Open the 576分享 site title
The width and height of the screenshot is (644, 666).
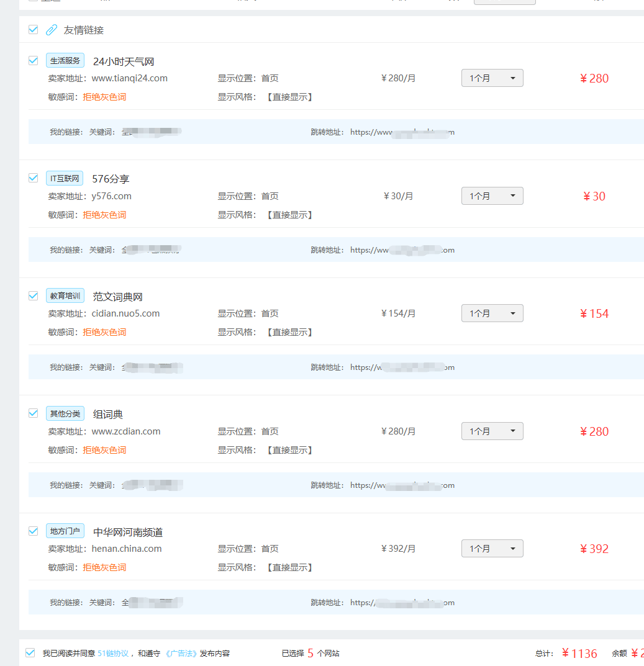coord(111,179)
